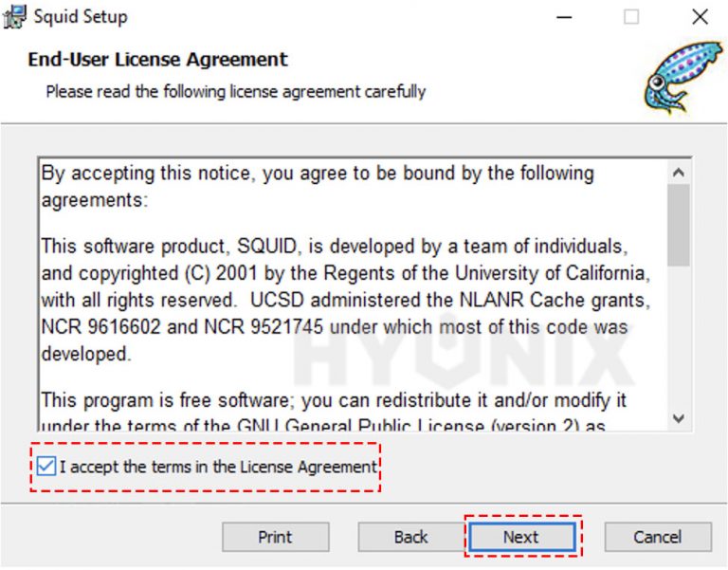Image resolution: width=728 pixels, height=570 pixels.
Task: Uncheck the accept license terms checkbox
Action: tap(46, 466)
